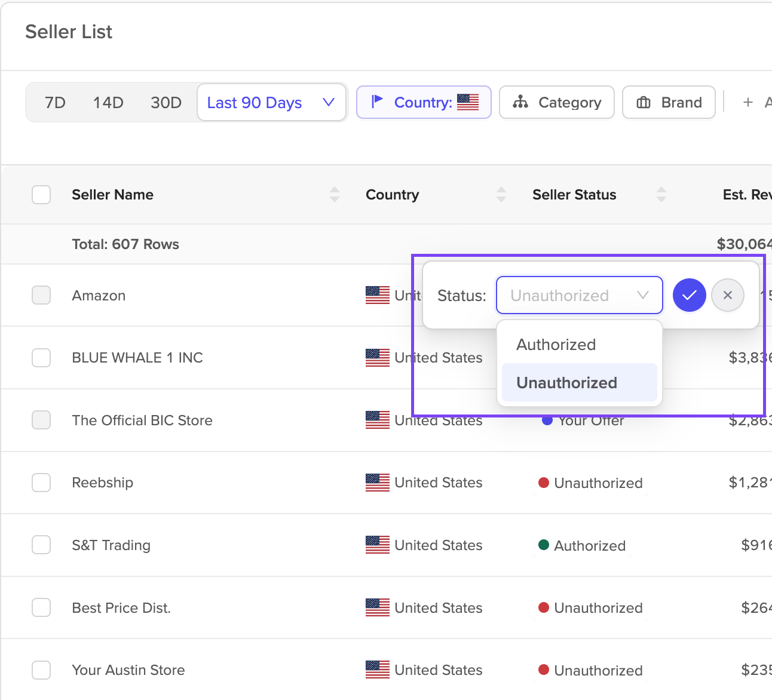Select the 30D time range
The image size is (772, 700).
(x=166, y=103)
